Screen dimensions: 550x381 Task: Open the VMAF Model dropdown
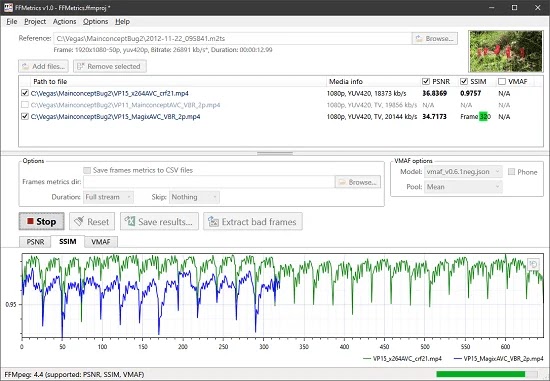pos(463,172)
